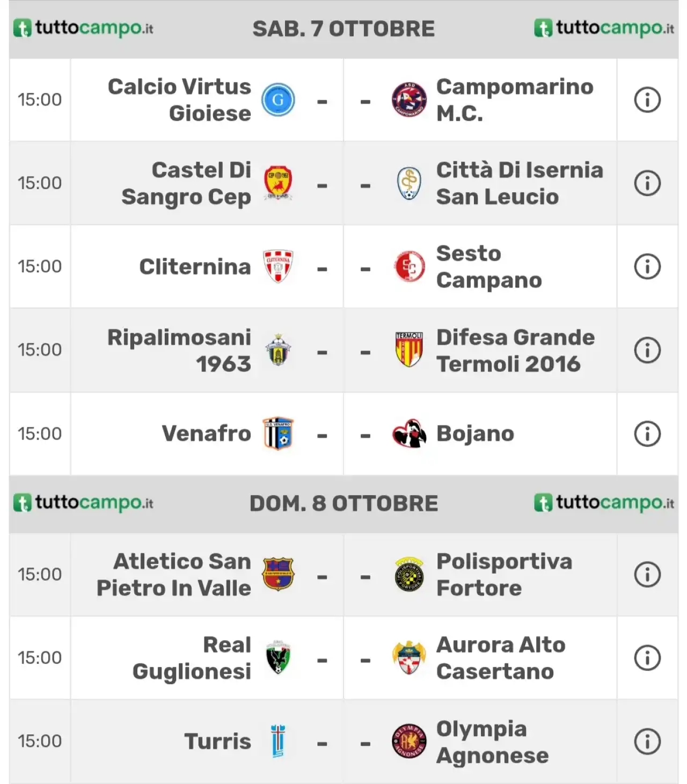
Task: Click the blue Turris tower logo
Action: point(278,742)
